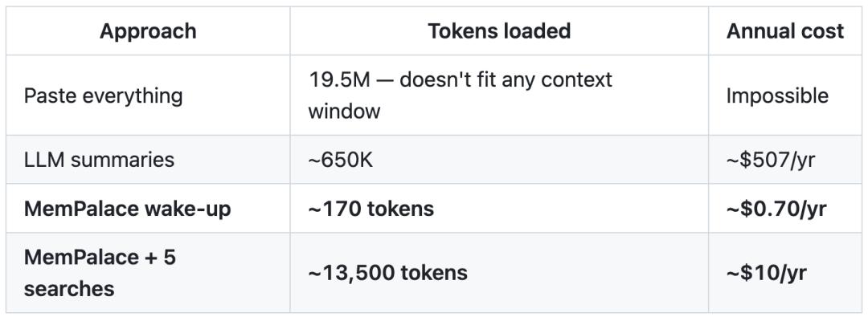Click the Annual cost column header
This screenshot has width=868, height=317.
pos(785,31)
